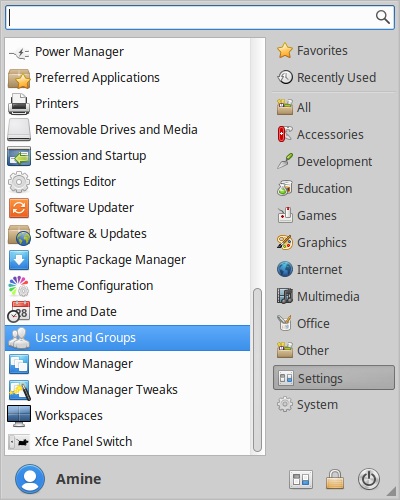Open Session and Startup icon
Screen dimensions: 400x500
19,156
